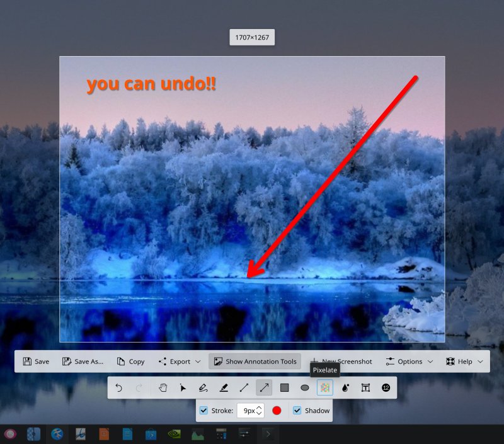Click the greyed-out Redo arrow
The image size is (504, 444).
click(139, 388)
